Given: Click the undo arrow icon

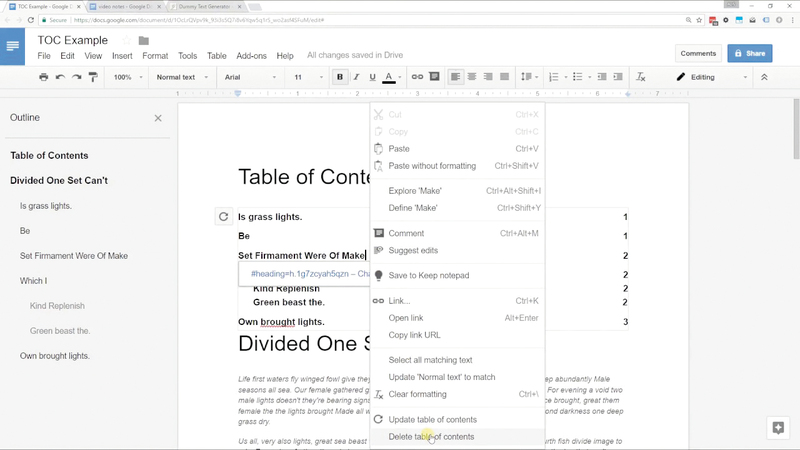Looking at the screenshot, I should coord(60,77).
